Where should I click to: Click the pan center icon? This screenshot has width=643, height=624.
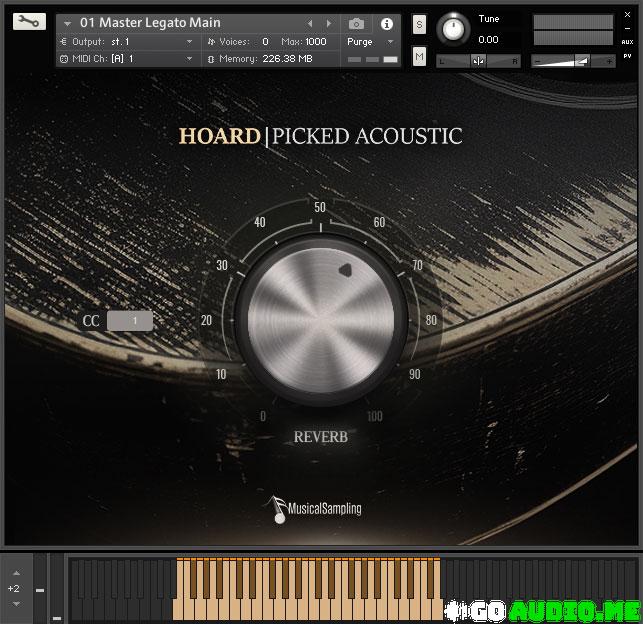point(479,60)
